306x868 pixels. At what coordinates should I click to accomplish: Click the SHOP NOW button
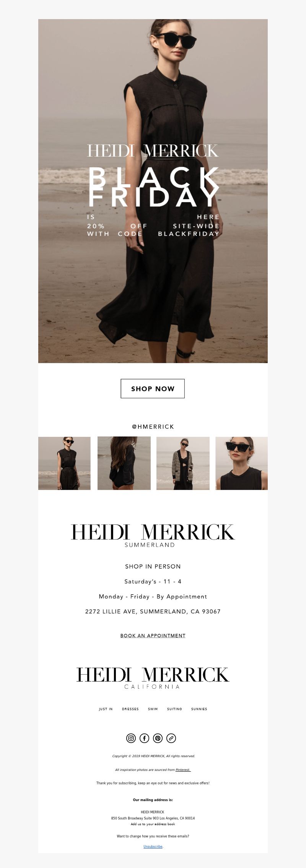(x=153, y=388)
